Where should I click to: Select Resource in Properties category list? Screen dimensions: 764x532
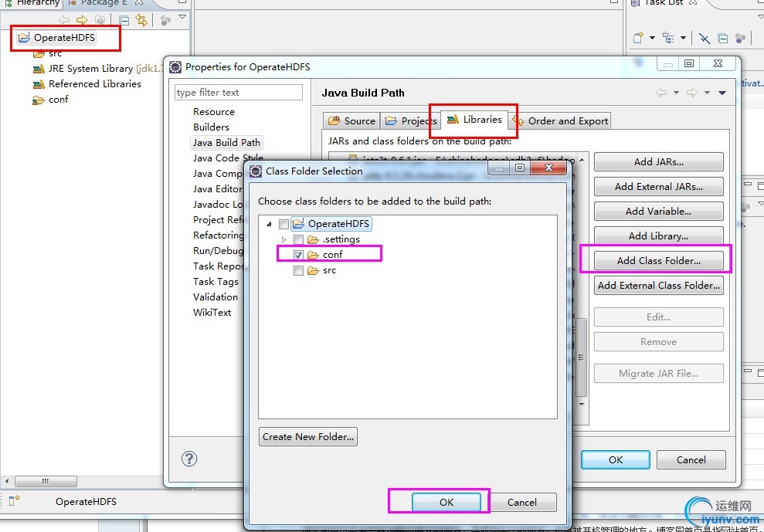[x=213, y=111]
